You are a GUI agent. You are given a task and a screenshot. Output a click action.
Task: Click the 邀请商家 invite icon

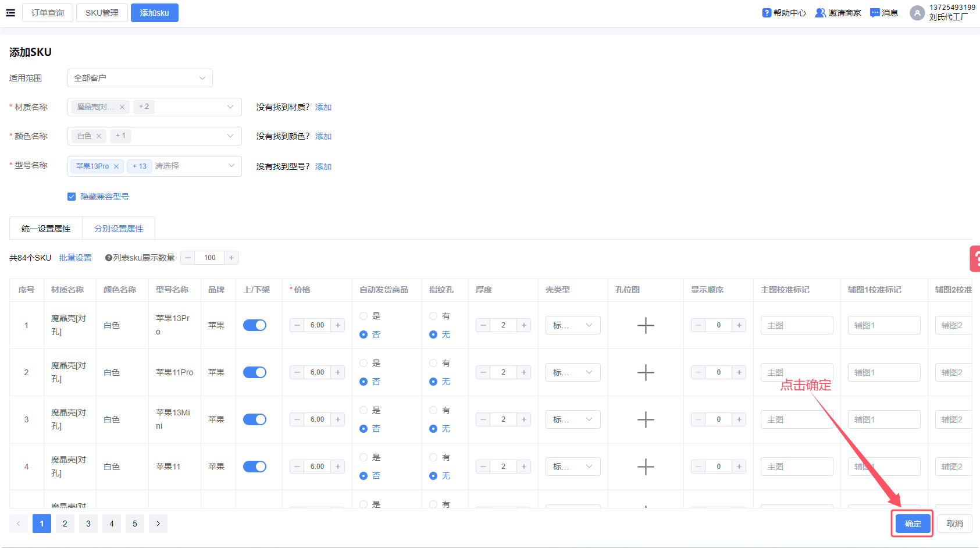(x=820, y=13)
